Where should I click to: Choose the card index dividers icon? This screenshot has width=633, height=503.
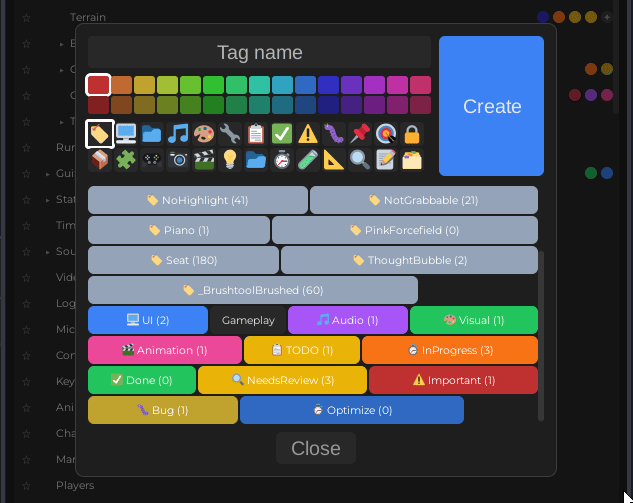pos(412,160)
